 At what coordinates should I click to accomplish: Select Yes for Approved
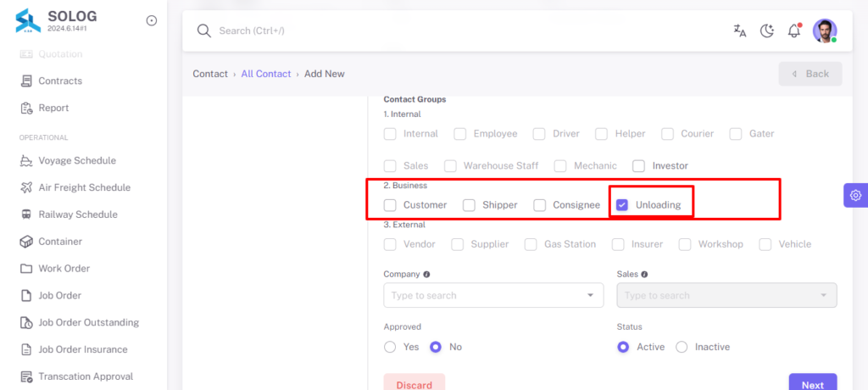coord(390,347)
